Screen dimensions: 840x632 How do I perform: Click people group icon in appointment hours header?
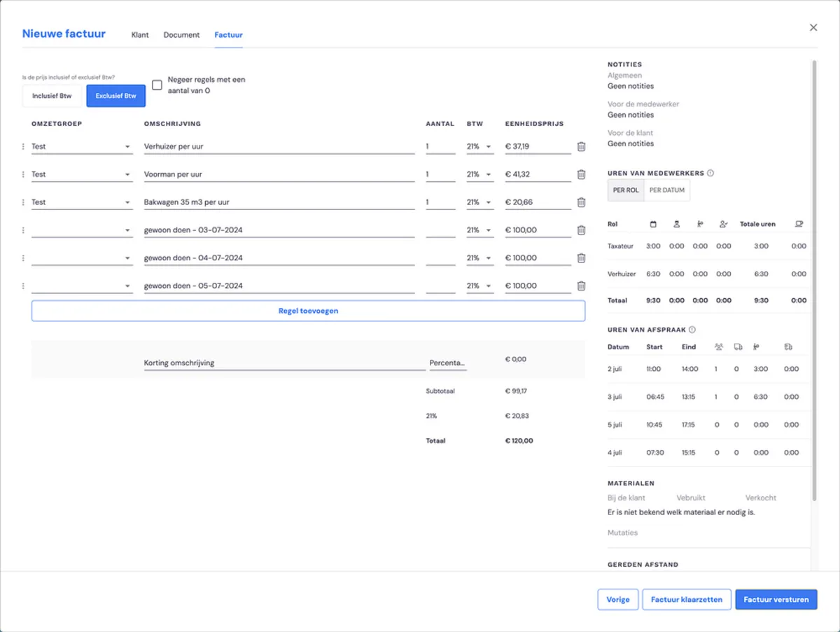[719, 346]
